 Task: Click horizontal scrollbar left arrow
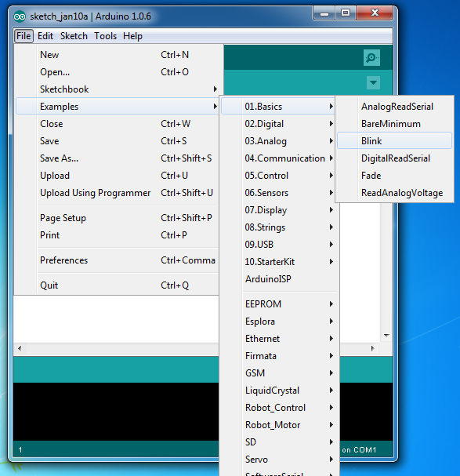coord(20,348)
